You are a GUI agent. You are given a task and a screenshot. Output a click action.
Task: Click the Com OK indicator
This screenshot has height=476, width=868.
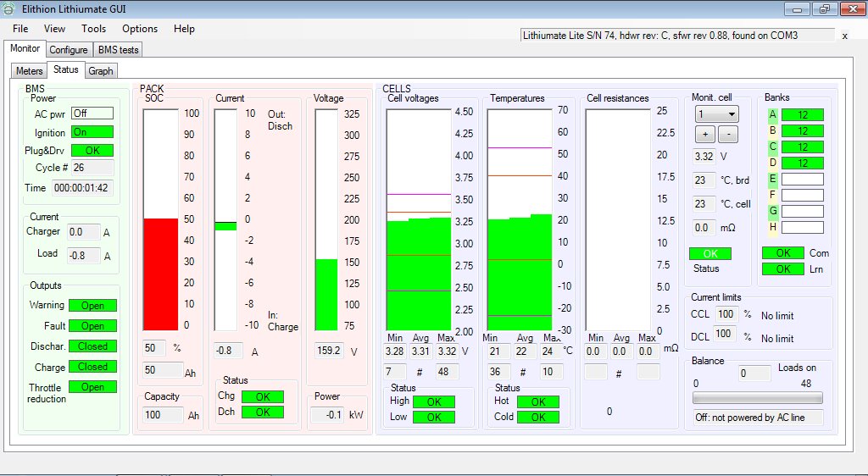point(782,253)
